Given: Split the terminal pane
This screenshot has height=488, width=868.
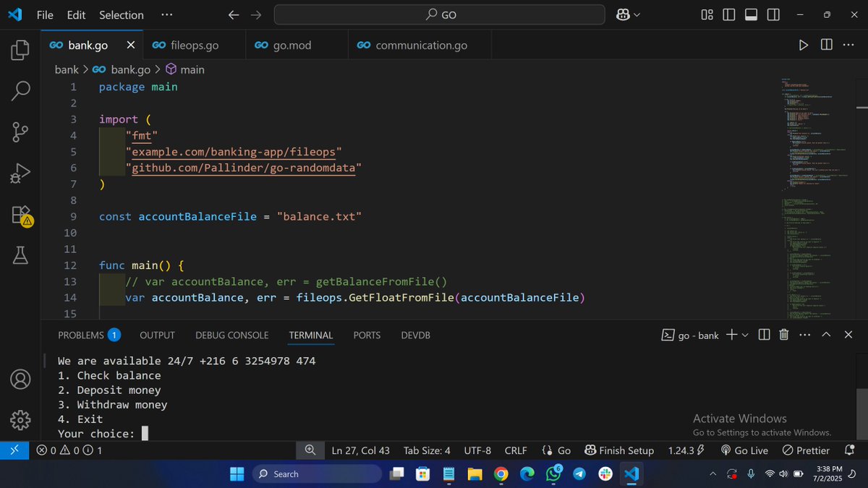Looking at the screenshot, I should [764, 335].
